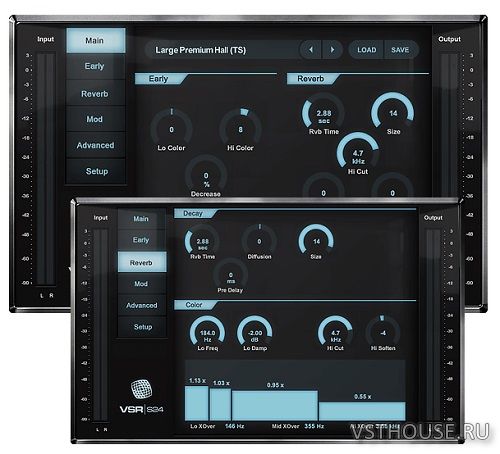This screenshot has width=500, height=454.
Task: Click Rvb Time knob in Decay section
Action: click(202, 241)
